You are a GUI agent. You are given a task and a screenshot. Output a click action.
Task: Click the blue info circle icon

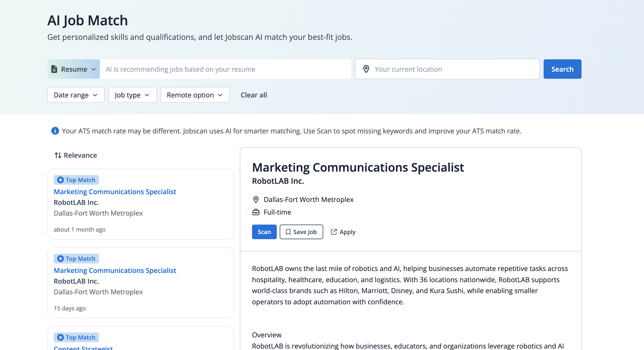pyautogui.click(x=55, y=131)
